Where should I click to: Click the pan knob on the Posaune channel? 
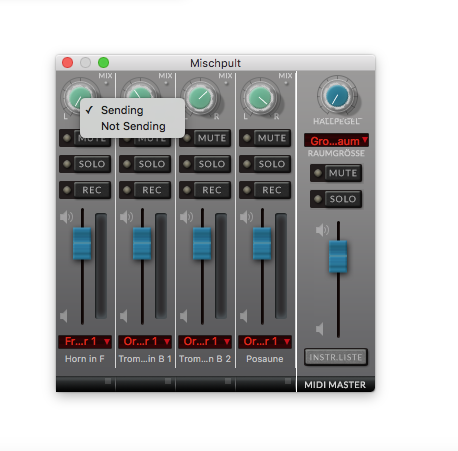pos(261,98)
